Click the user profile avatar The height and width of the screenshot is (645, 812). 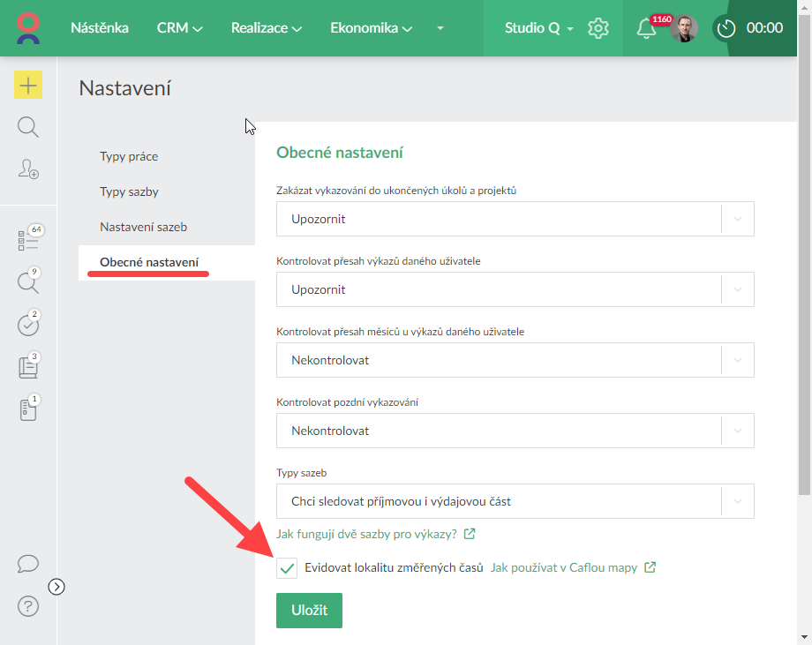[683, 28]
